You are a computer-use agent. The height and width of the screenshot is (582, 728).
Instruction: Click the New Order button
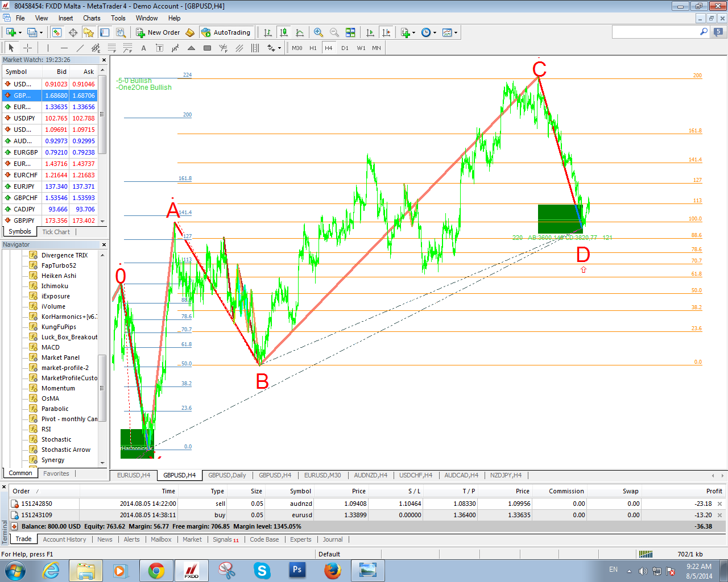pos(158,32)
